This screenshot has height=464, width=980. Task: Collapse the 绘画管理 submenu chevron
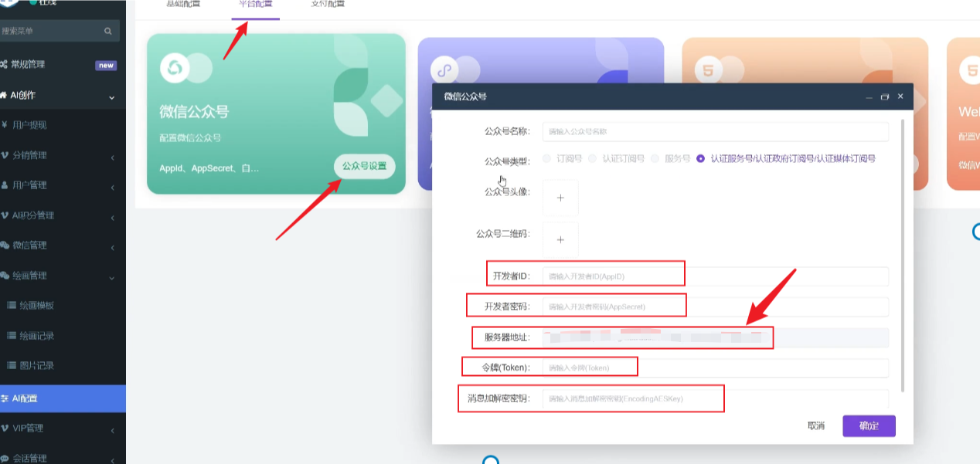(x=112, y=278)
